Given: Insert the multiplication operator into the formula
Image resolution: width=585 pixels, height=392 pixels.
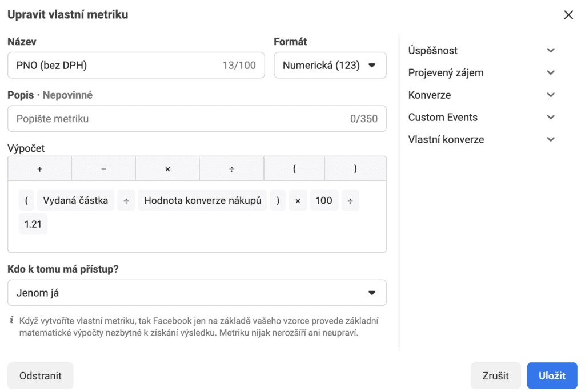Looking at the screenshot, I should (167, 168).
